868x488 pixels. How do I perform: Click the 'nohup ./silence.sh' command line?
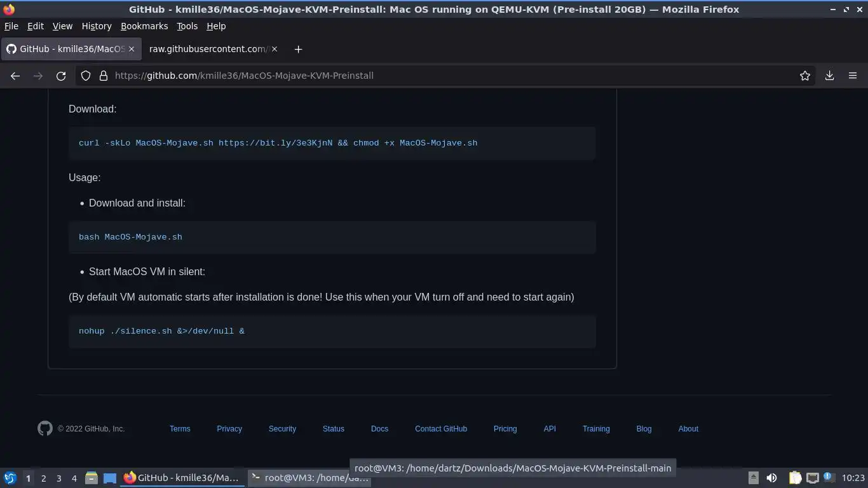click(161, 331)
